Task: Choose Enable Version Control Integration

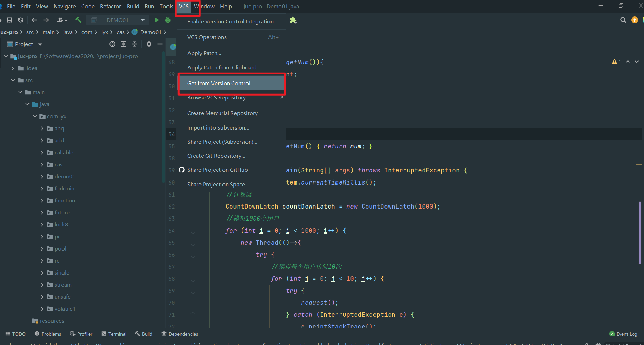Action: click(231, 21)
